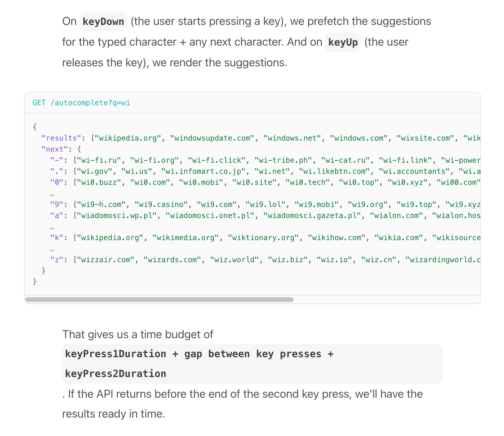The height and width of the screenshot is (436, 504).
Task: Click the horizontal scrollbar under code block
Action: pos(159,300)
